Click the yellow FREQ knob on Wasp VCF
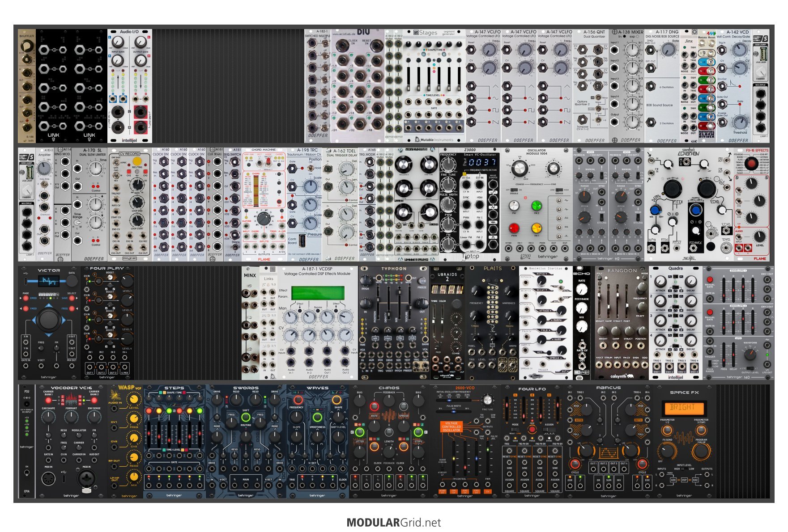Screen dimensions: 788x532 pyautogui.click(x=134, y=418)
